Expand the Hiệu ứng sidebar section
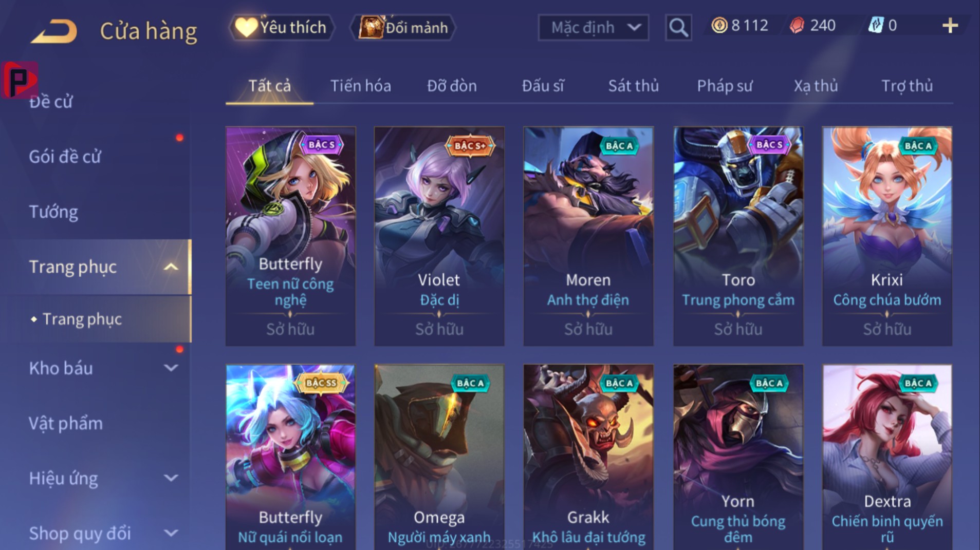This screenshot has height=550, width=980. [x=171, y=478]
